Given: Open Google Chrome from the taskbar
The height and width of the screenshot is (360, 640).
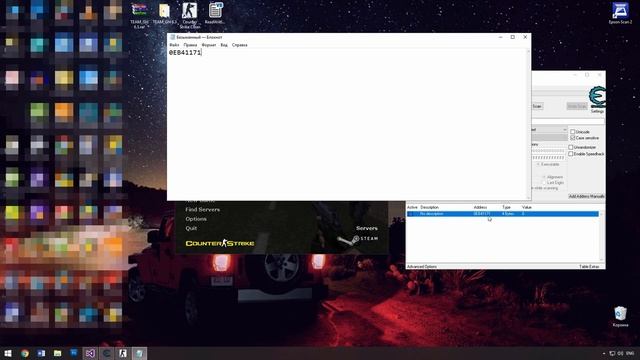Looking at the screenshot, I should click(24, 353).
